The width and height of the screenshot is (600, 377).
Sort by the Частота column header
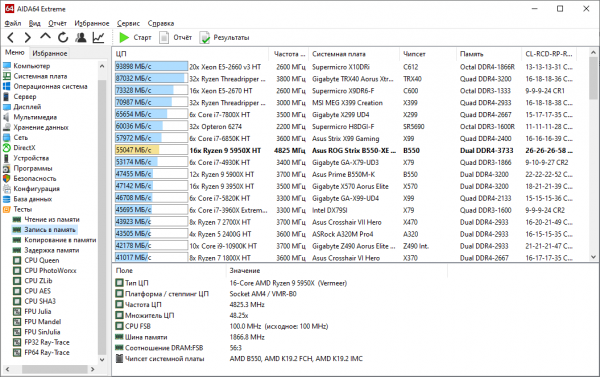point(289,54)
